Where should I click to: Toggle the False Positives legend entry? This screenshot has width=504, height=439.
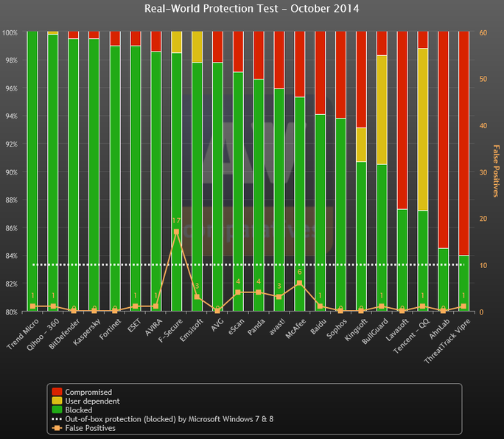pos(83,428)
